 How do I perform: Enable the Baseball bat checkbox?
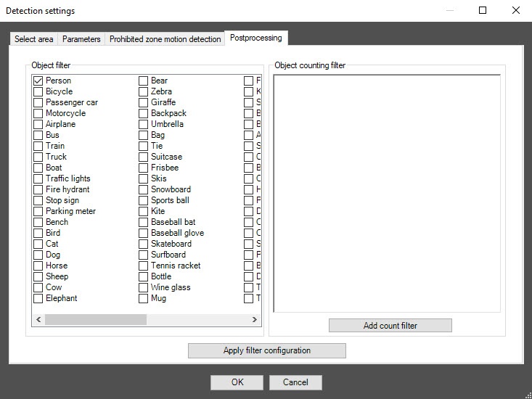(x=143, y=222)
